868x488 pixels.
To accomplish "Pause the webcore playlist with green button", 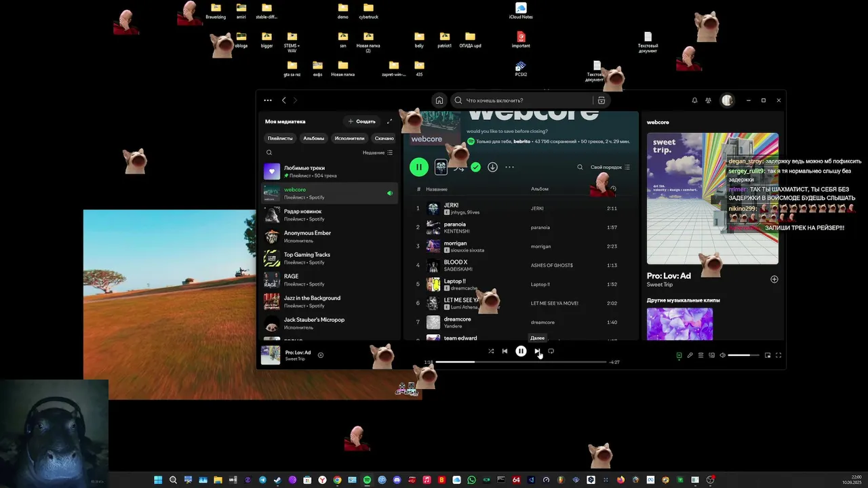I will tap(419, 167).
